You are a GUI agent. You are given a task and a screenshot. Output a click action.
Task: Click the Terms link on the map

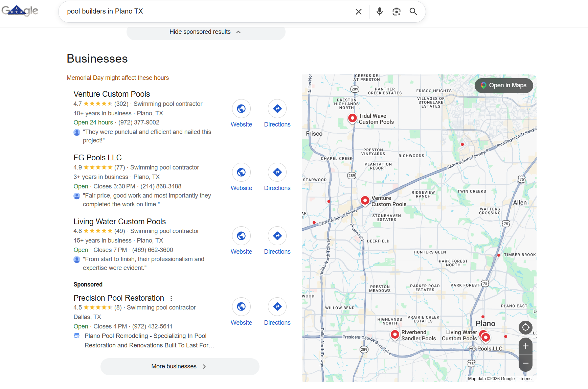[525, 379]
